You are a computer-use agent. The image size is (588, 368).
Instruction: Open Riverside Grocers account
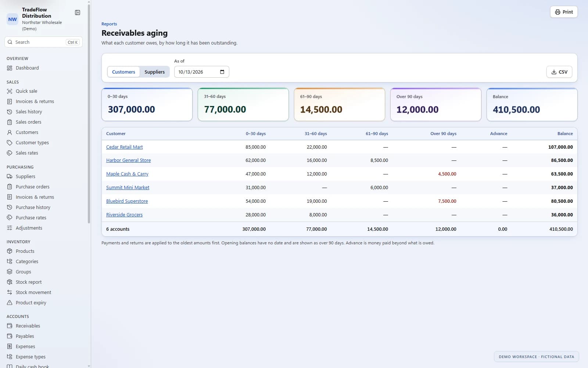(x=124, y=215)
